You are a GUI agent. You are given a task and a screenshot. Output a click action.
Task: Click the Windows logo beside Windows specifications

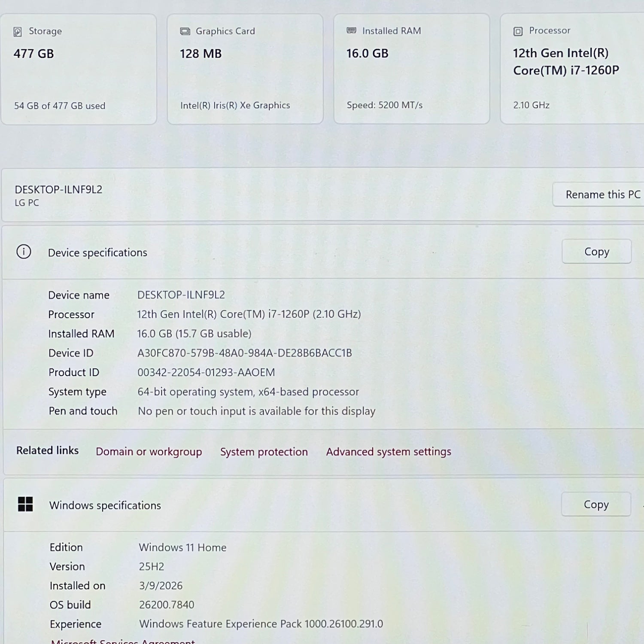26,505
